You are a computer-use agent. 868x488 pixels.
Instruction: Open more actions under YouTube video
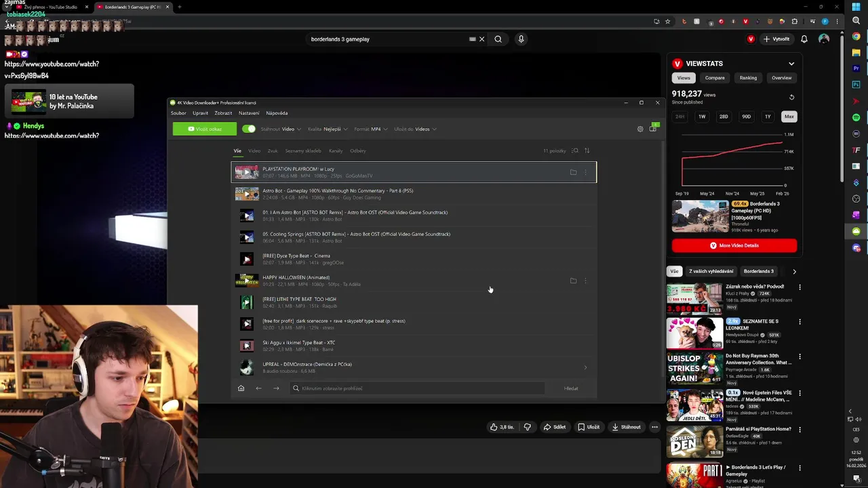(654, 427)
